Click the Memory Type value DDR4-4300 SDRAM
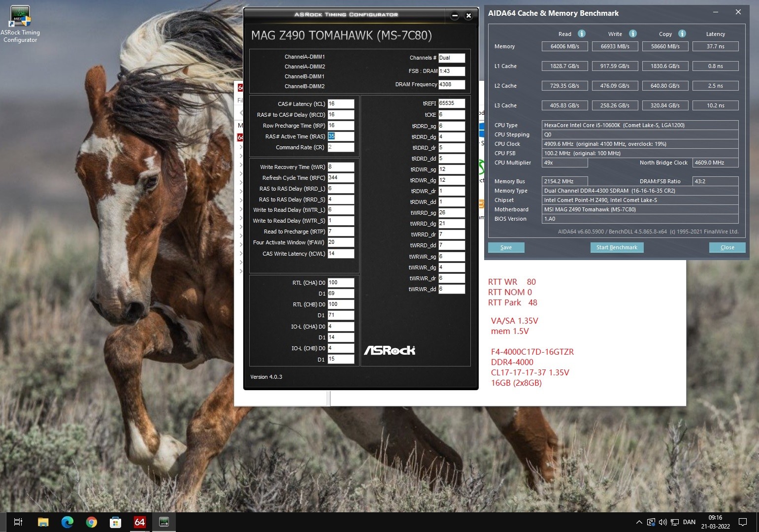The image size is (759, 532). coord(640,191)
